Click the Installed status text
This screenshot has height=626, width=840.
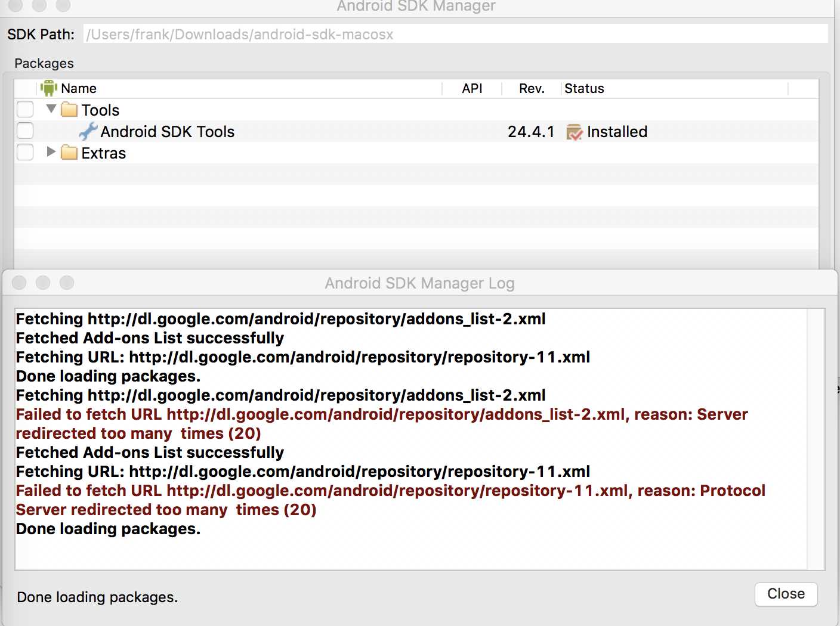[x=617, y=132]
